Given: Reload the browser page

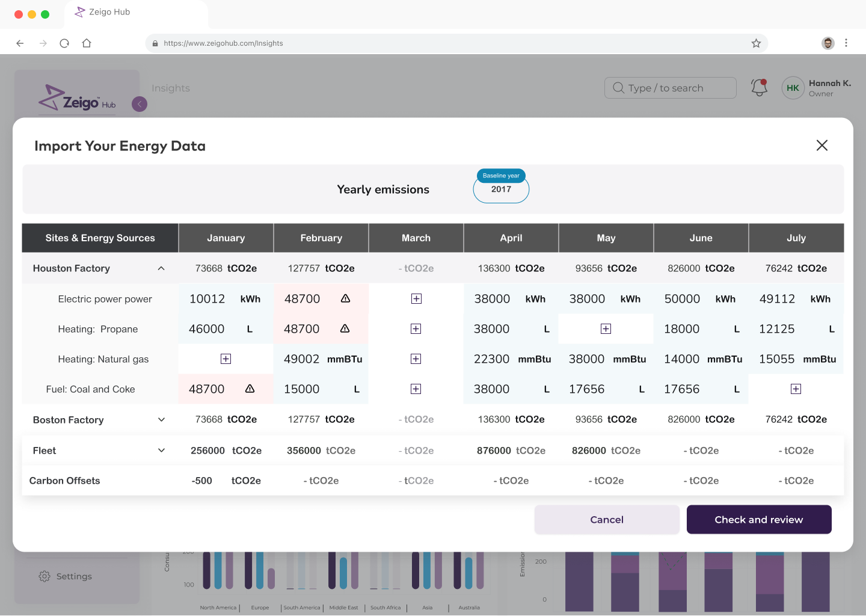Looking at the screenshot, I should pos(64,43).
